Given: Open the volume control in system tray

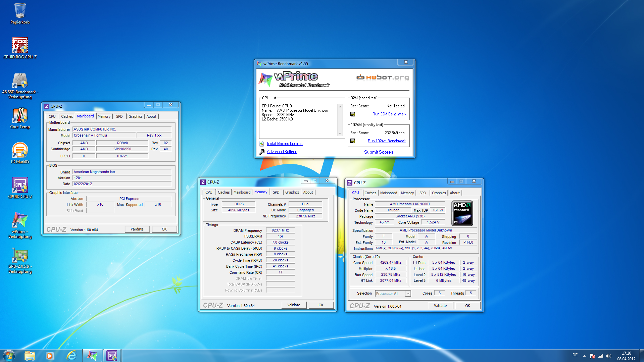Looking at the screenshot, I should (x=609, y=356).
